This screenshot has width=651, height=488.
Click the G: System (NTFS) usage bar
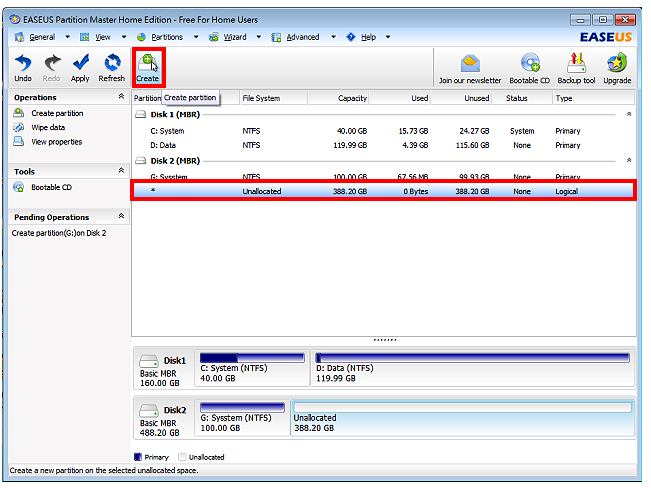[x=242, y=407]
